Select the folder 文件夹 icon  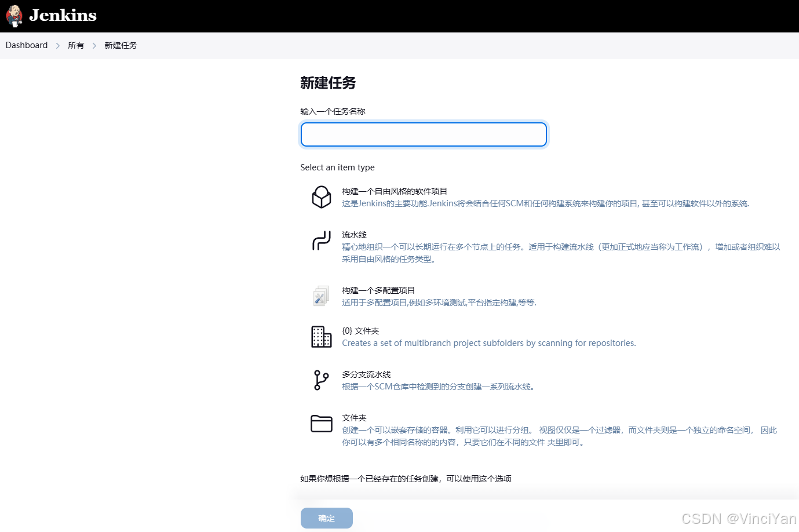(x=322, y=424)
